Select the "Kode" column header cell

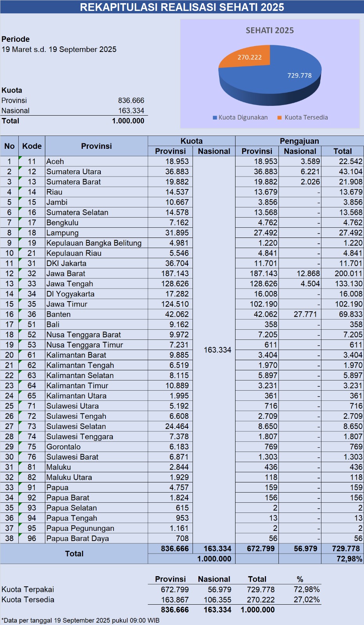32,146
